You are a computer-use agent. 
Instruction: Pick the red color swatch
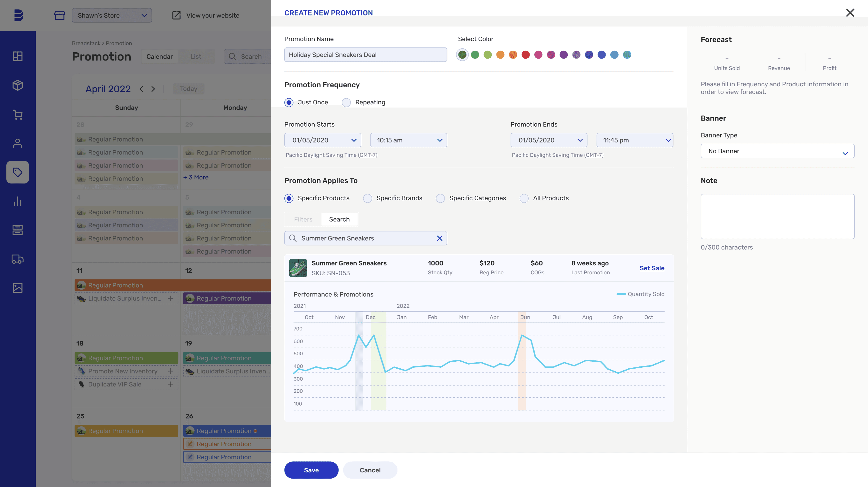526,54
